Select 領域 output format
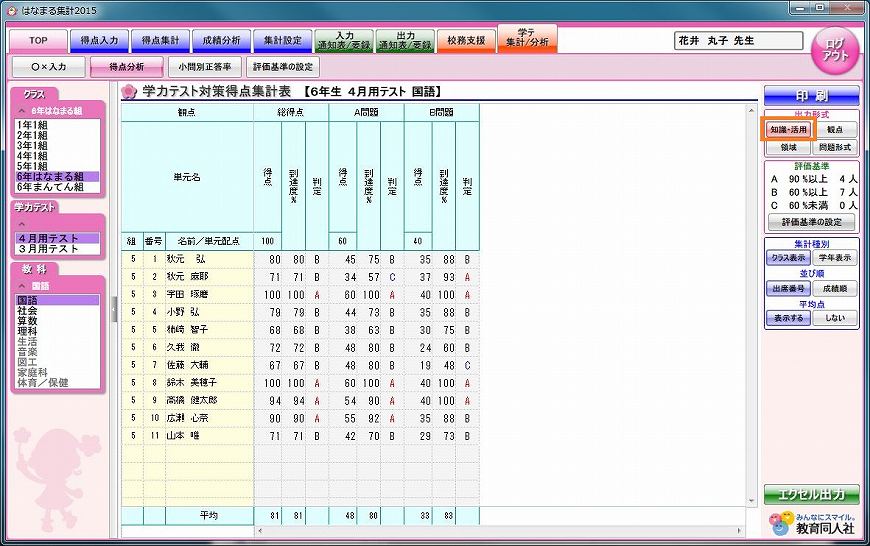The image size is (870, 546). click(788, 147)
